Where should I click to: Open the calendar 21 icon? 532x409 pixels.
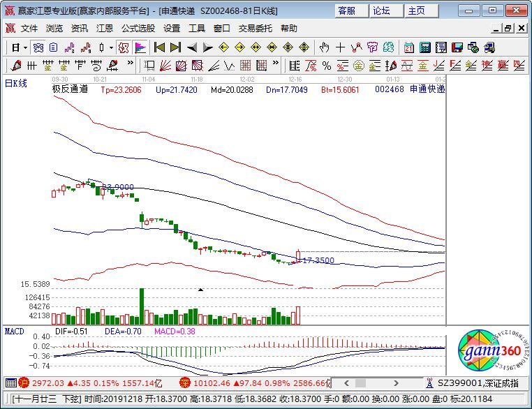(x=409, y=47)
